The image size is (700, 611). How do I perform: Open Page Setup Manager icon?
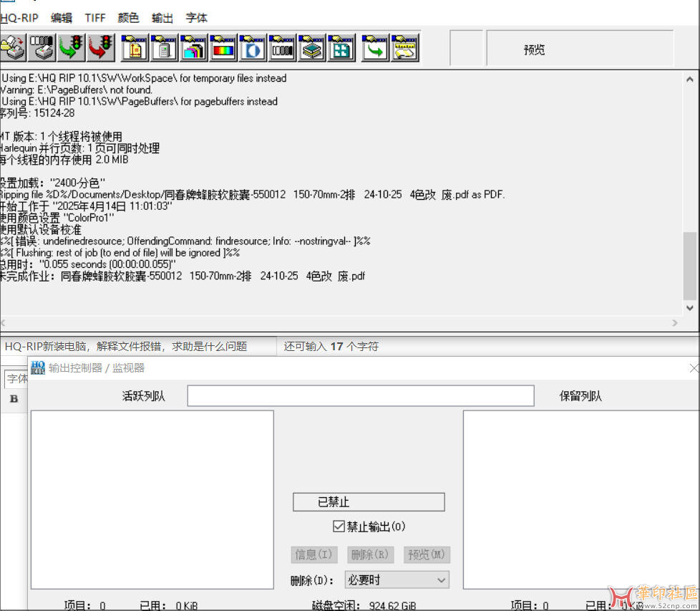pyautogui.click(x=135, y=47)
